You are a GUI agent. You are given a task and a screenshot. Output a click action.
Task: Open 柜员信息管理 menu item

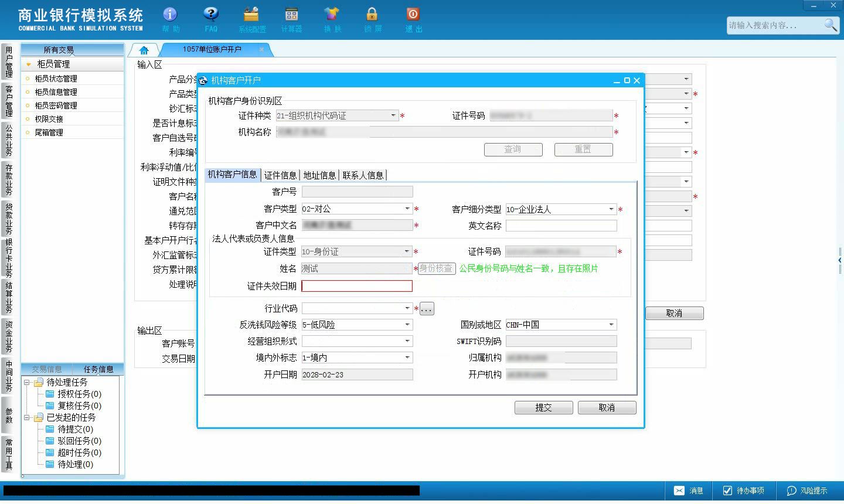56,92
